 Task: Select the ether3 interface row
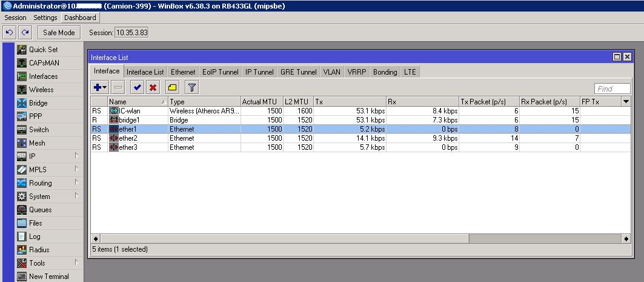(360, 147)
